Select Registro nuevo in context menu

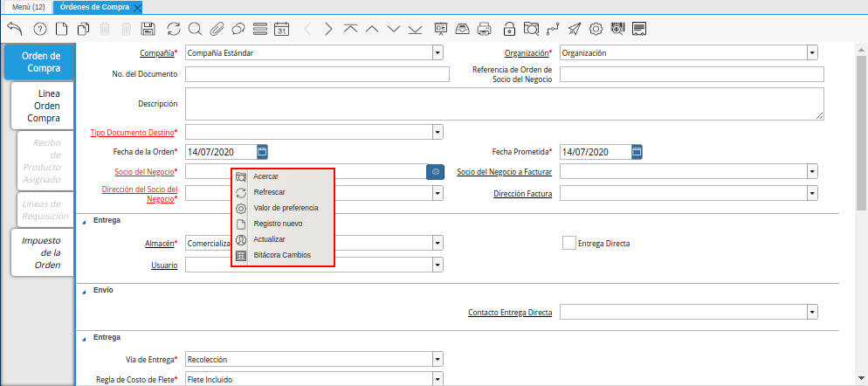(x=278, y=224)
